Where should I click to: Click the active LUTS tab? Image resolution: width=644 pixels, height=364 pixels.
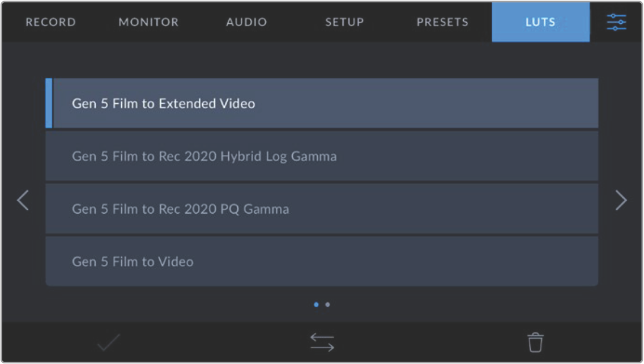point(540,23)
